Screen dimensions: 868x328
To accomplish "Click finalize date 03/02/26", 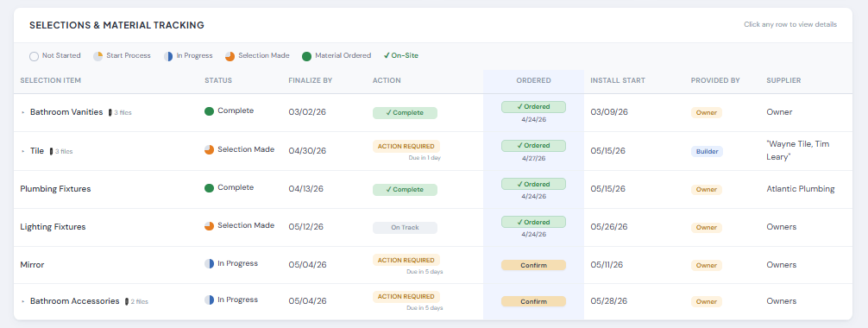I will [x=307, y=112].
